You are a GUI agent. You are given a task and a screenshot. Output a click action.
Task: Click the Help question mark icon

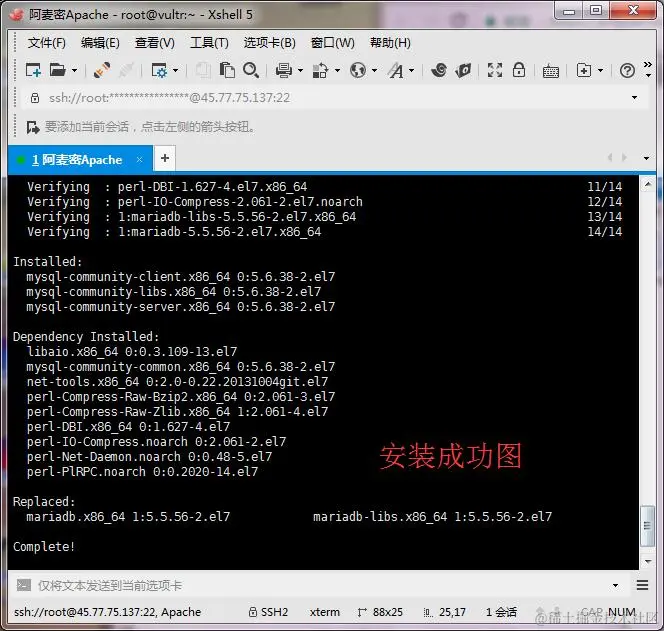627,71
